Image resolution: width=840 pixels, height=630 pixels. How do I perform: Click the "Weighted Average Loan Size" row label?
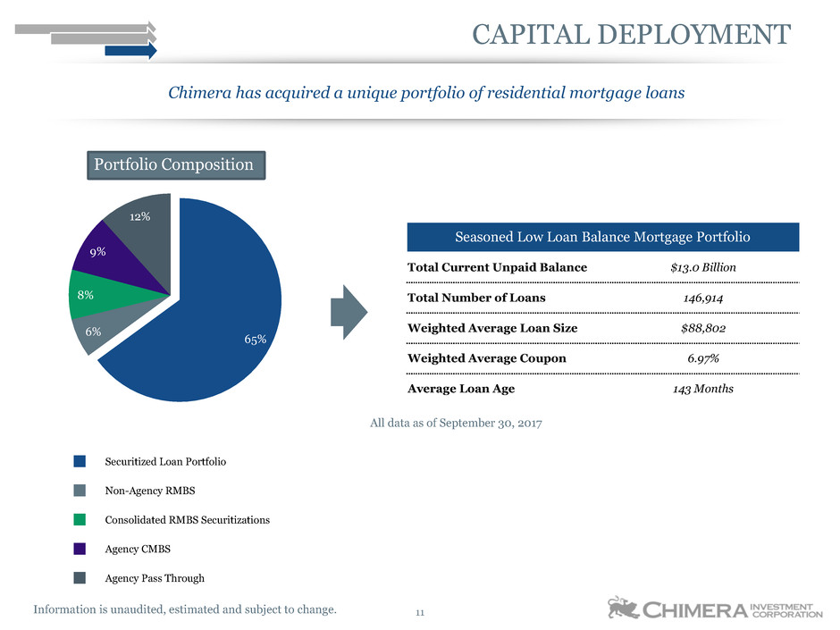point(492,328)
